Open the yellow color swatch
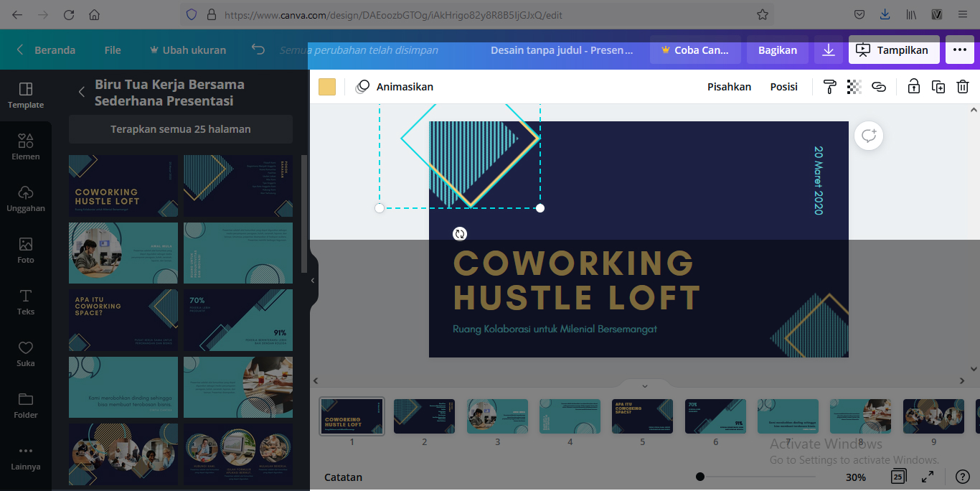The width and height of the screenshot is (980, 491). [327, 86]
